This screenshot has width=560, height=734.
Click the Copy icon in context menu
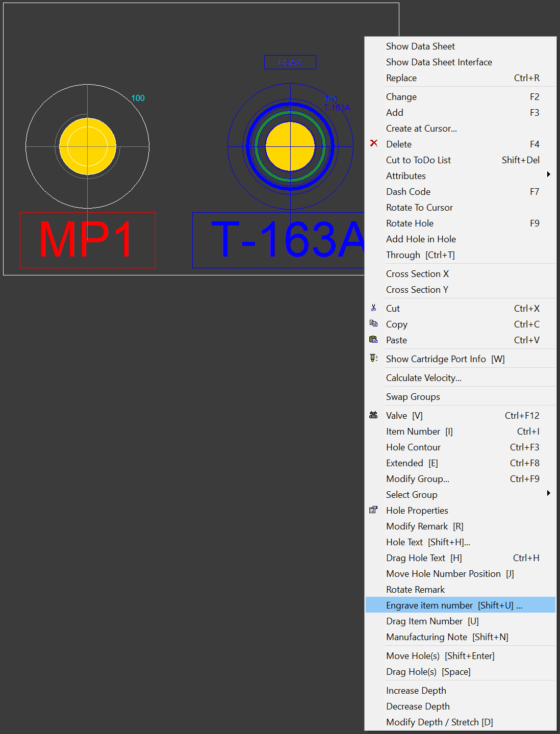(x=374, y=324)
